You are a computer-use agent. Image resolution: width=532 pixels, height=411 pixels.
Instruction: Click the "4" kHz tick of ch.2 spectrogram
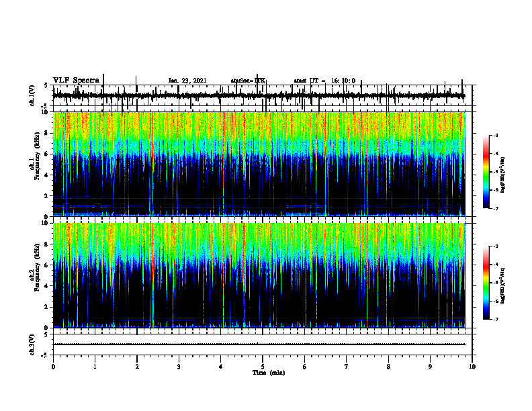[x=47, y=286]
